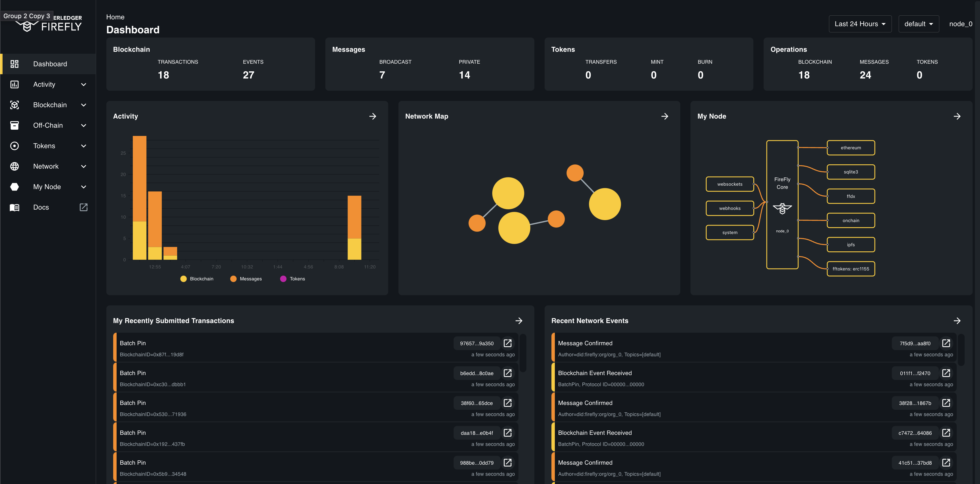Click the Docs external link icon
The height and width of the screenshot is (484, 980).
pyautogui.click(x=83, y=207)
